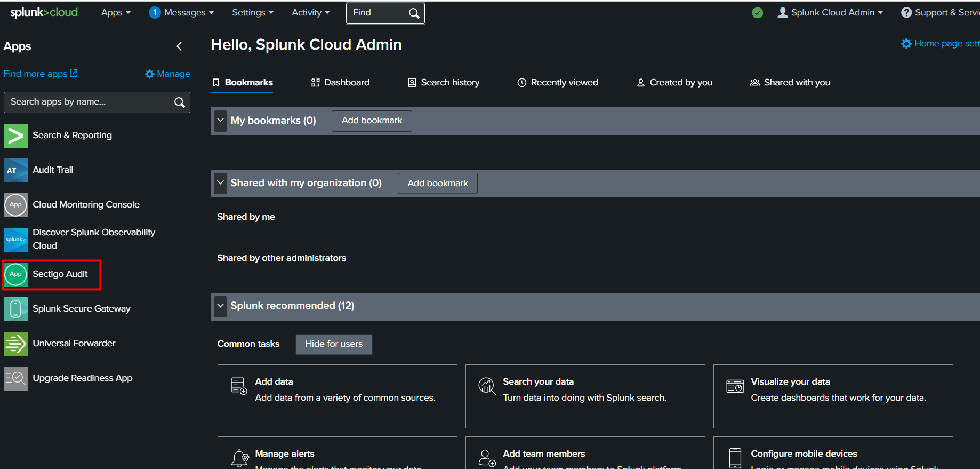Viewport: 980px width, 469px height.
Task: Click the Search apps by name field
Action: [x=88, y=102]
